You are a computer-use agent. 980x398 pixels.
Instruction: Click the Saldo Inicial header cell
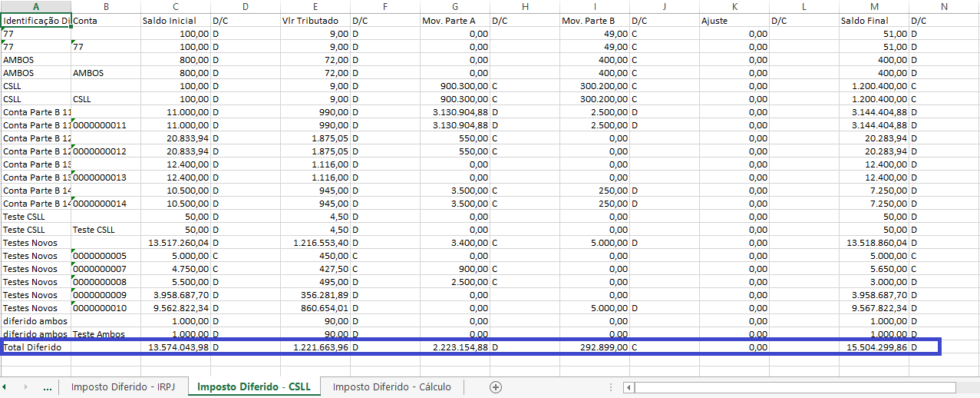pyautogui.click(x=175, y=21)
